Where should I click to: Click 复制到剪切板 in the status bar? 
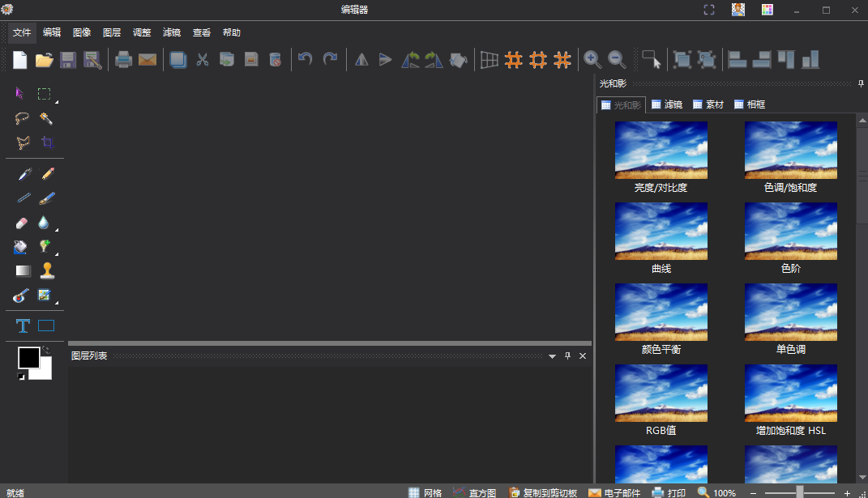pos(543,492)
